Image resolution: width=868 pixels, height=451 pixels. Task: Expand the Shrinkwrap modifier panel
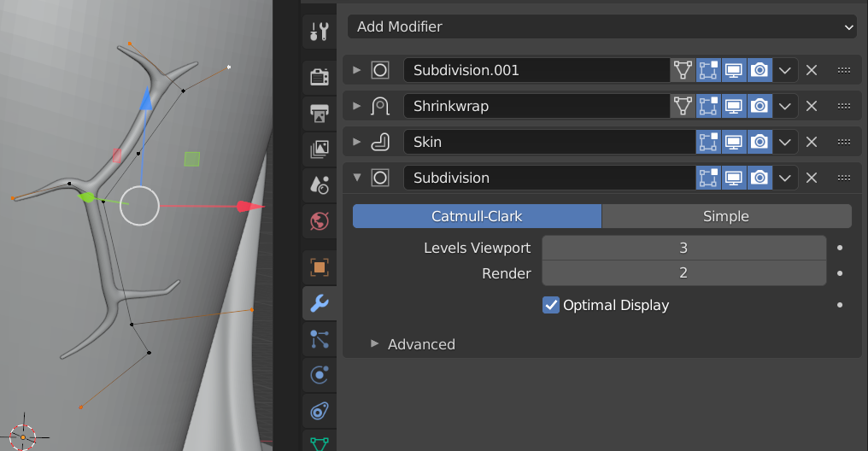(x=357, y=106)
